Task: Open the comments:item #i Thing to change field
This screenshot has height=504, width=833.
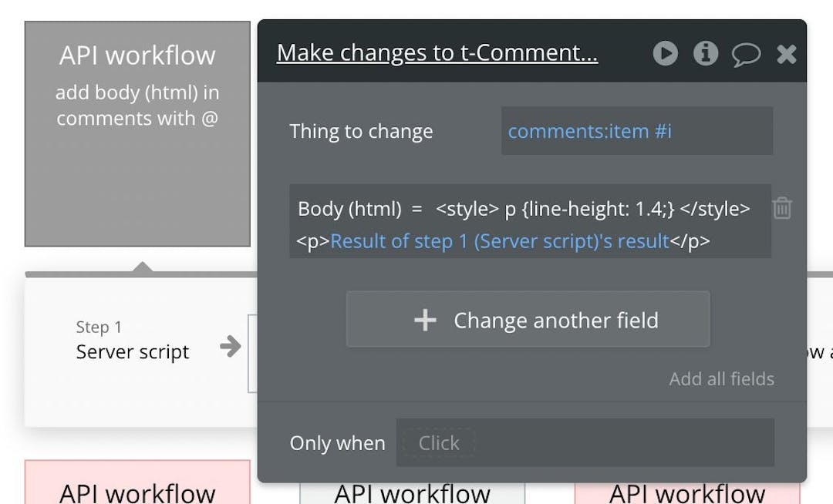Action: (x=636, y=131)
